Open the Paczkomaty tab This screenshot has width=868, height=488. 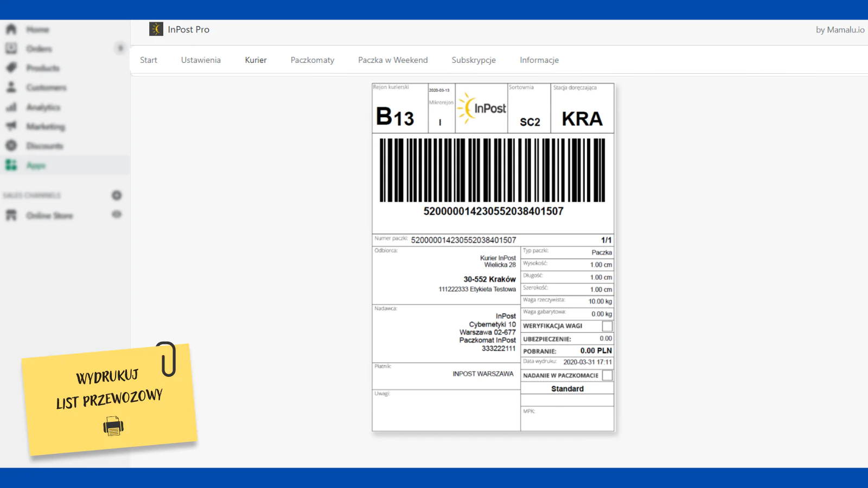(x=312, y=60)
